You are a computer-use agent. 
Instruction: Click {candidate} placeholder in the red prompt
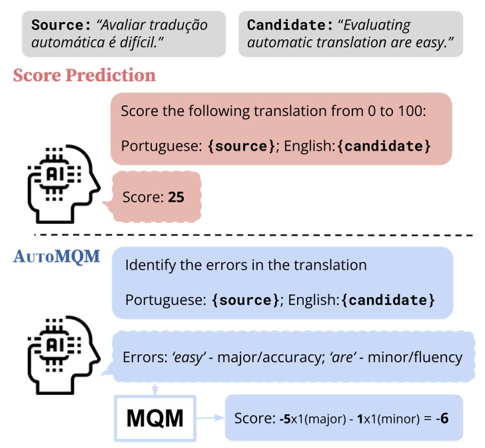[x=382, y=145]
